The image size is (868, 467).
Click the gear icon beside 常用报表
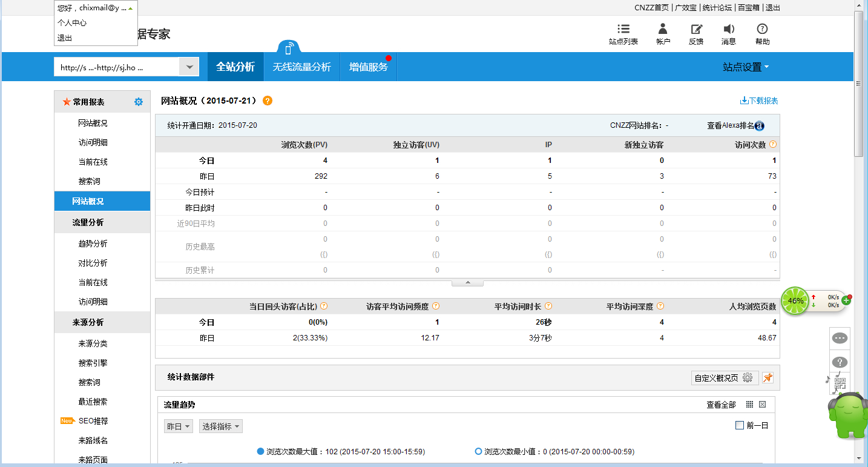click(x=139, y=102)
